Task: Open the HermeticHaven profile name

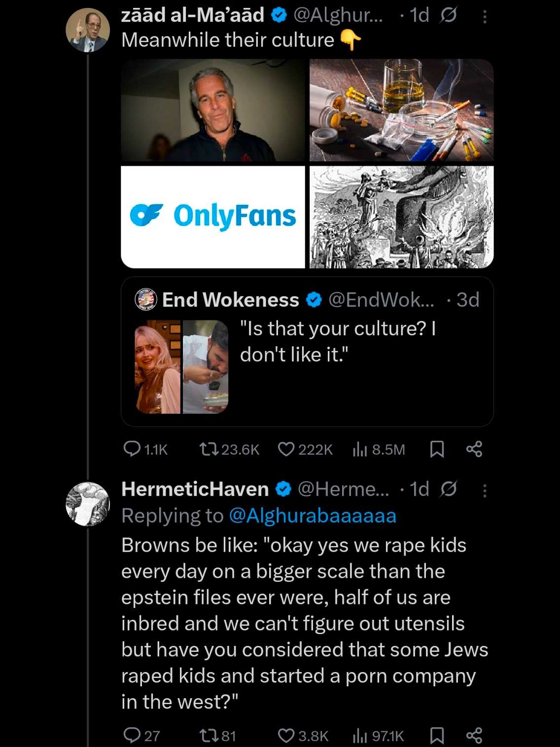Action: pos(195,489)
